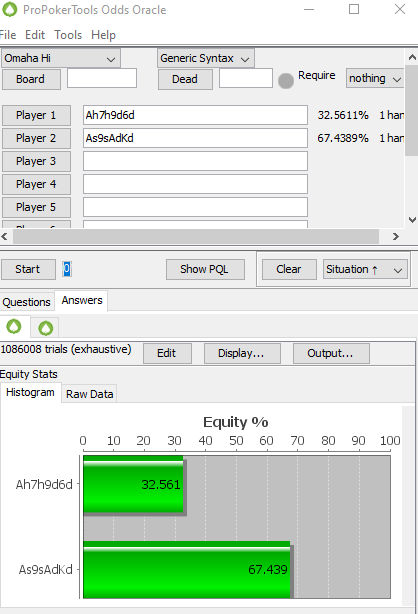418x614 pixels.
Task: Click the Board button
Action: tap(31, 79)
